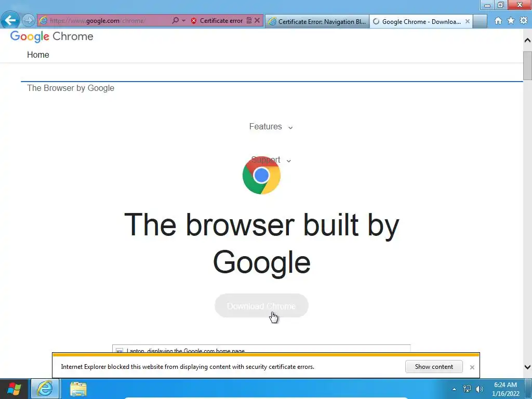Open the Tools gear menu

524,21
